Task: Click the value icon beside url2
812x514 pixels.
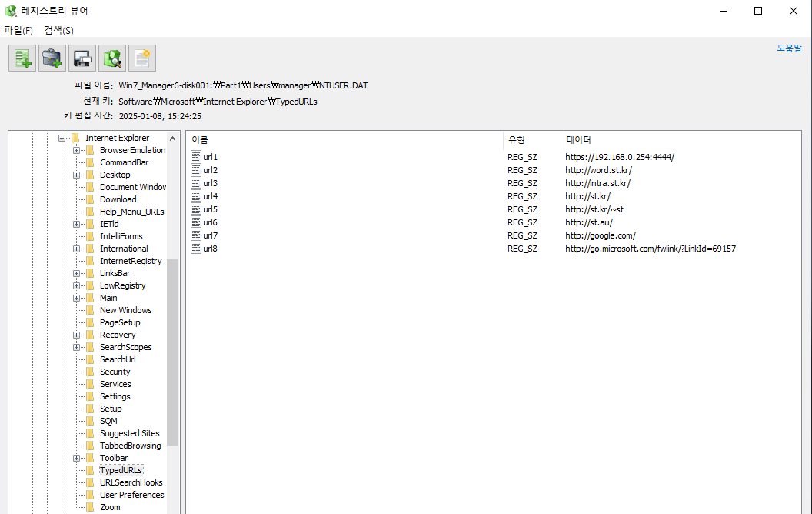Action: 196,169
